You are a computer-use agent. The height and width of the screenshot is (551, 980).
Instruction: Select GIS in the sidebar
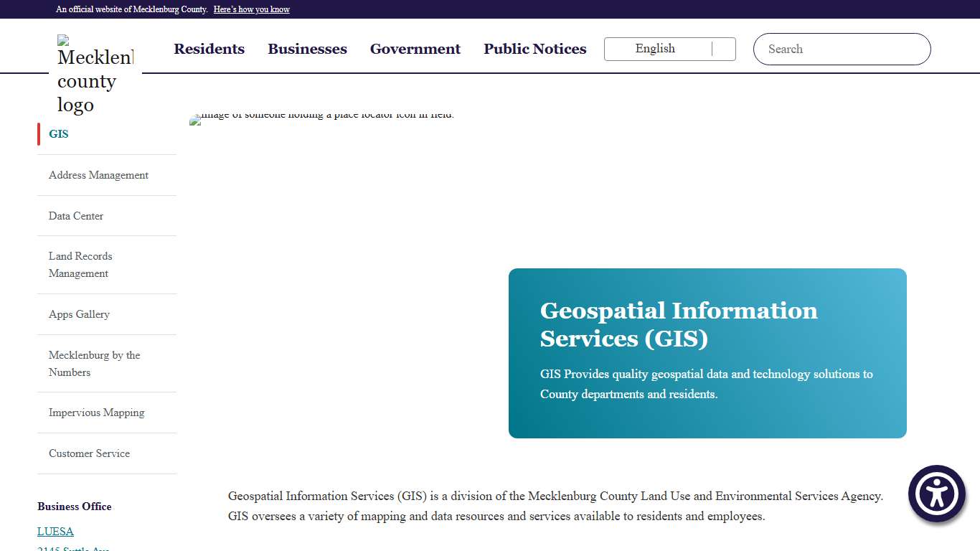pyautogui.click(x=58, y=133)
